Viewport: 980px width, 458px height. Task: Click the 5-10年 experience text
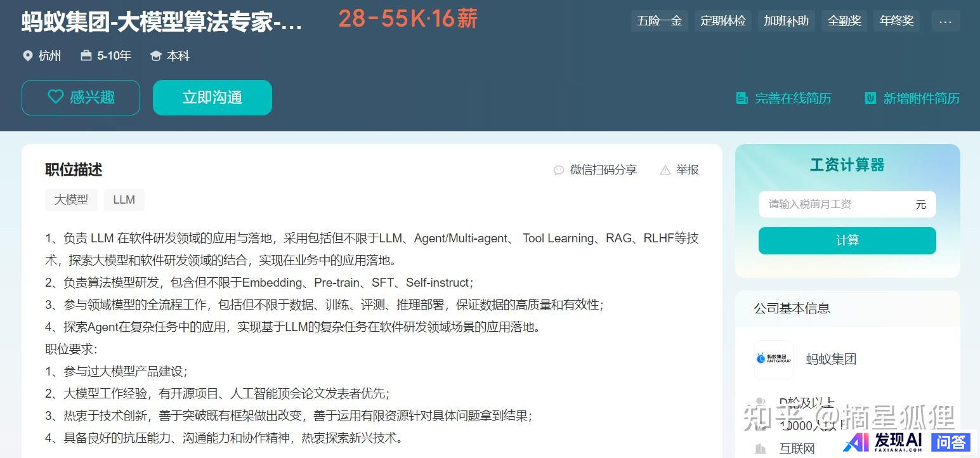click(114, 56)
